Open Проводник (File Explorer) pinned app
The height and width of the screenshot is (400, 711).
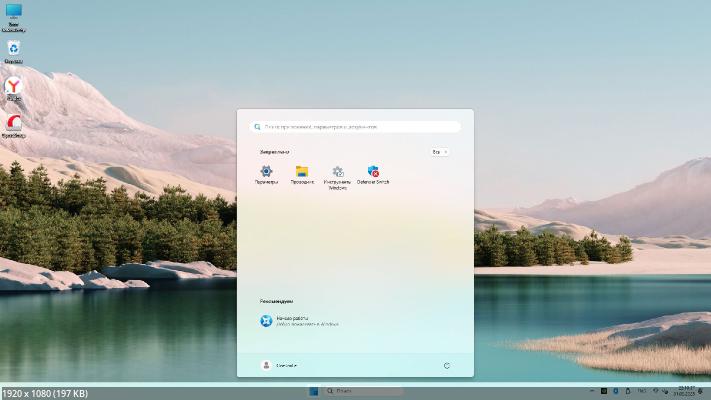coord(302,175)
